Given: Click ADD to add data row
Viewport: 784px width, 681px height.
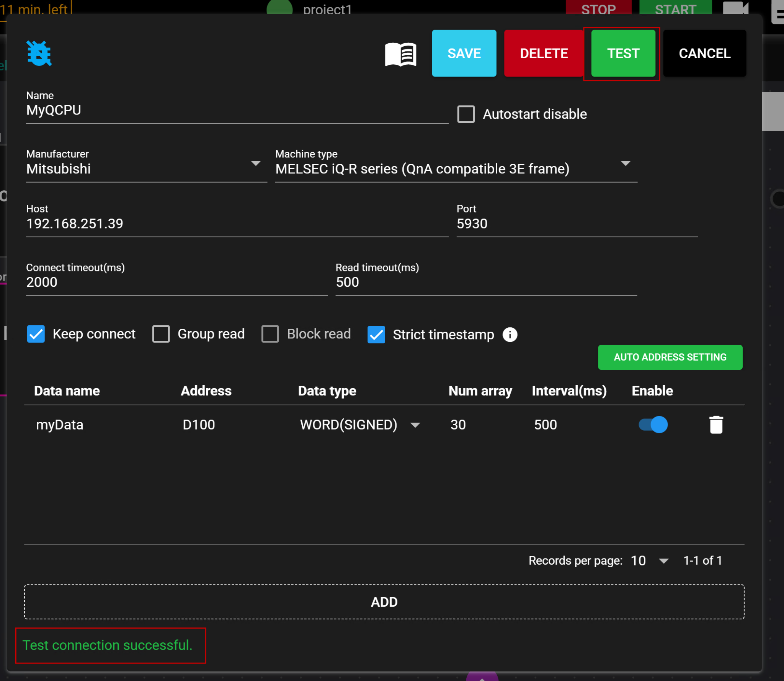Looking at the screenshot, I should 384,602.
